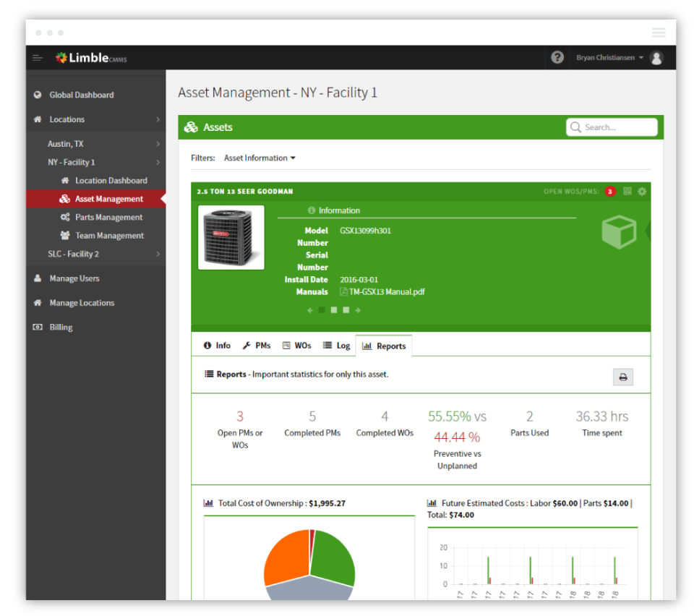Viewport: 694px width, 616px height.
Task: Click next arrow in information carousel
Action: (x=358, y=310)
